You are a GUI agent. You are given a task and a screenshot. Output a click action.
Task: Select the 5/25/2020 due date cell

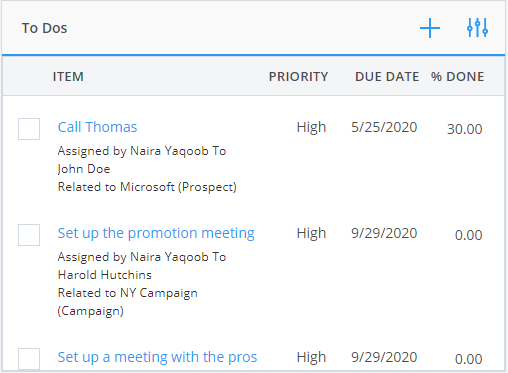[x=384, y=127]
